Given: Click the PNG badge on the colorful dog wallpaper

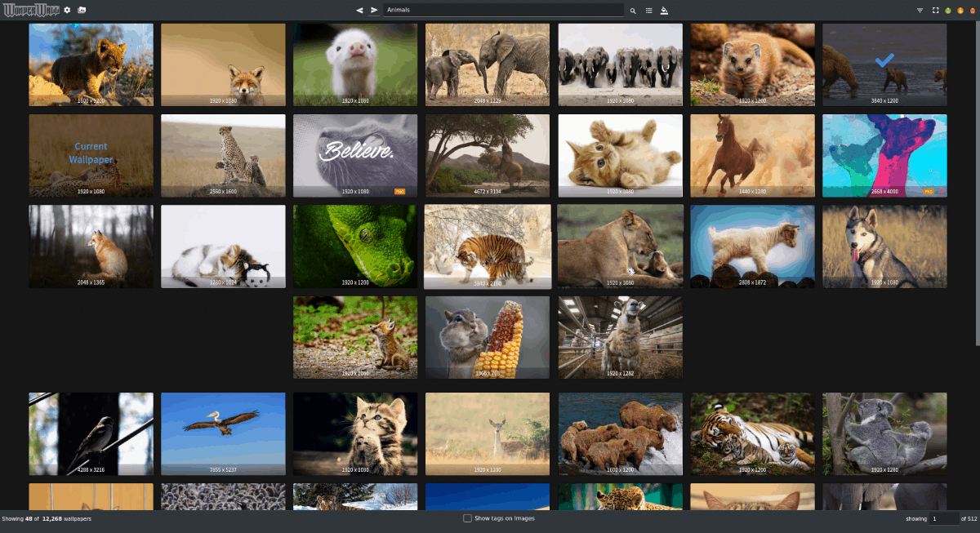Looking at the screenshot, I should click(929, 192).
